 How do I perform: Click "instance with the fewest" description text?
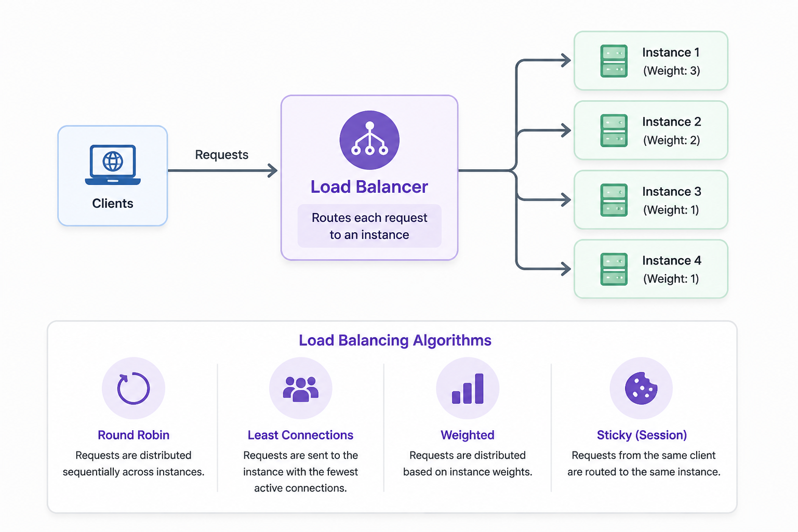[x=300, y=472]
